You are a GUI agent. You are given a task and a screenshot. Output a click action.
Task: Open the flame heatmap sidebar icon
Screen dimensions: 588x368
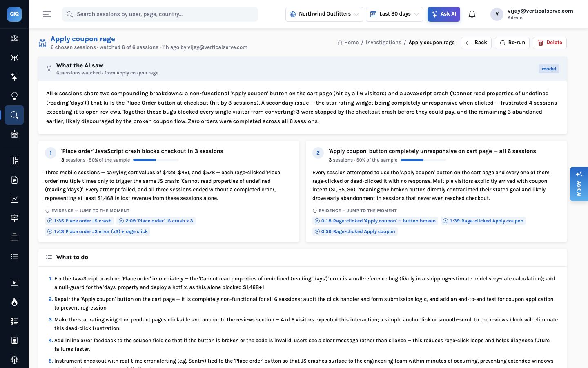(x=14, y=302)
